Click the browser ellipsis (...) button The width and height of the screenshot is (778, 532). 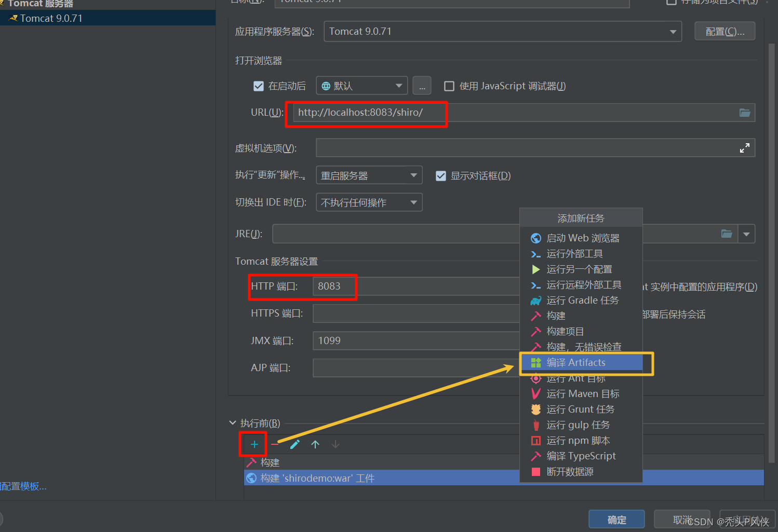click(422, 86)
